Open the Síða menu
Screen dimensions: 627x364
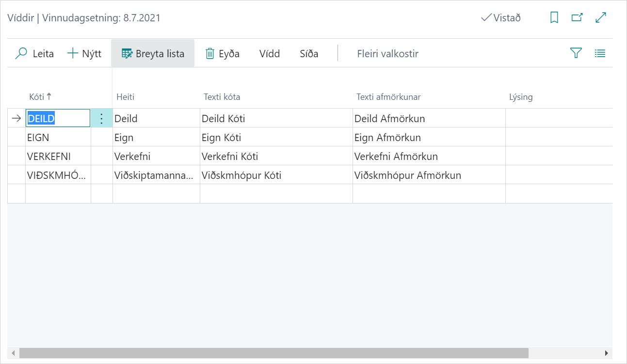309,53
